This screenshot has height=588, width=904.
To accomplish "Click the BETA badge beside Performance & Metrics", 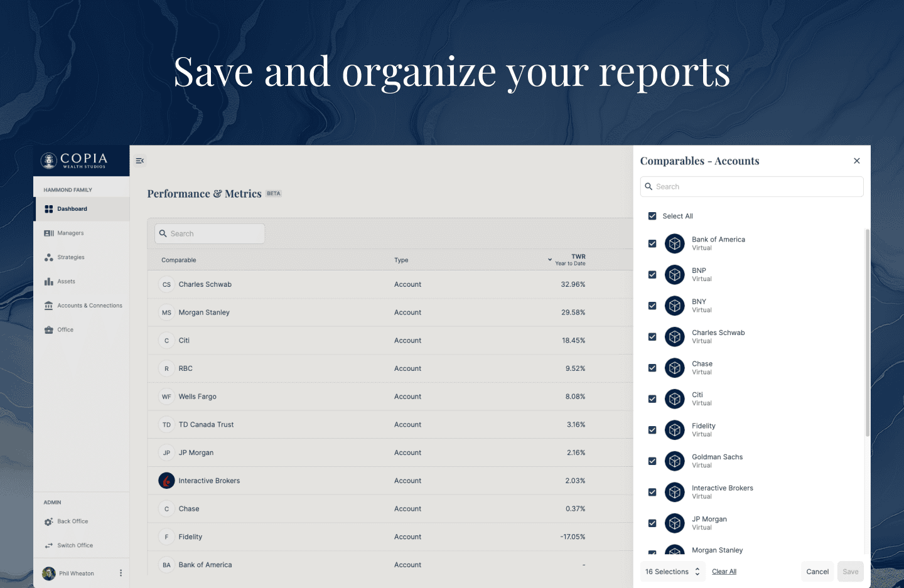I will pyautogui.click(x=274, y=193).
